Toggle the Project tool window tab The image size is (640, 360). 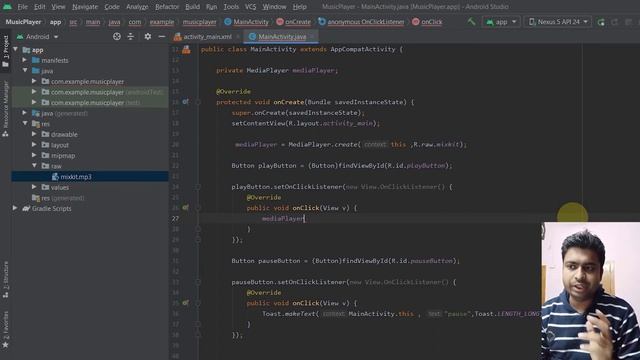[5, 51]
